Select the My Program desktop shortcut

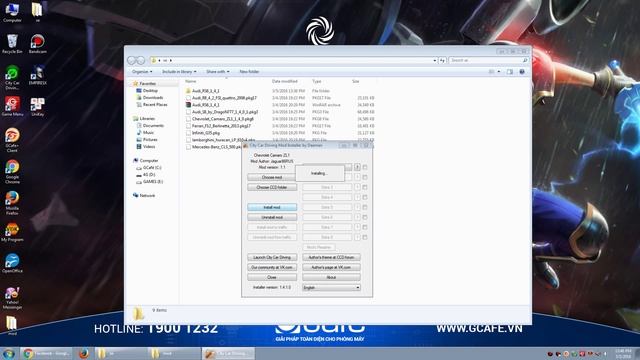(x=12, y=232)
